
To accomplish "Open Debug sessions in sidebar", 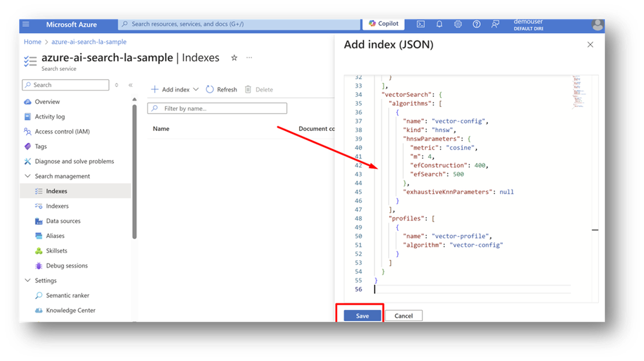I will [66, 266].
